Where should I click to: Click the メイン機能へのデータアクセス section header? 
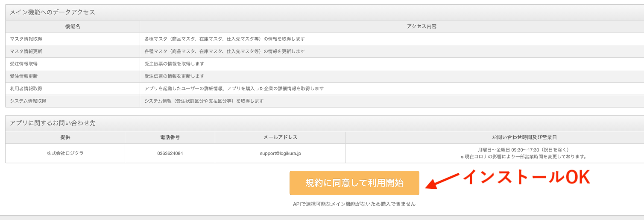[x=53, y=12]
